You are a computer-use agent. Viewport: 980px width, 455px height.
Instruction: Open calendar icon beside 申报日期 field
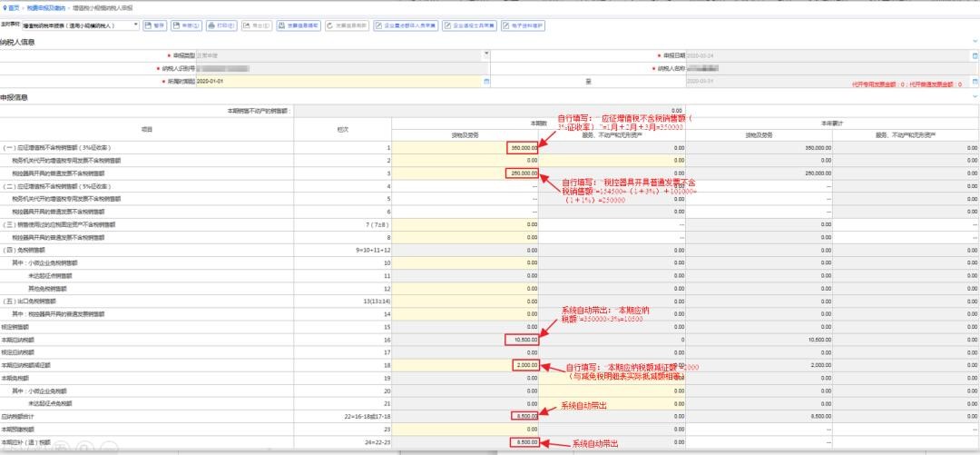click(975, 55)
